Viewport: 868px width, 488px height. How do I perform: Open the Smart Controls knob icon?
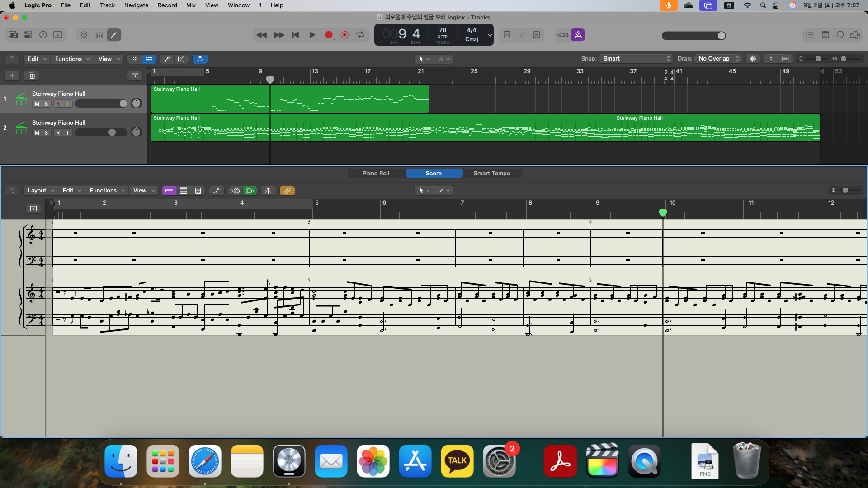pos(84,35)
